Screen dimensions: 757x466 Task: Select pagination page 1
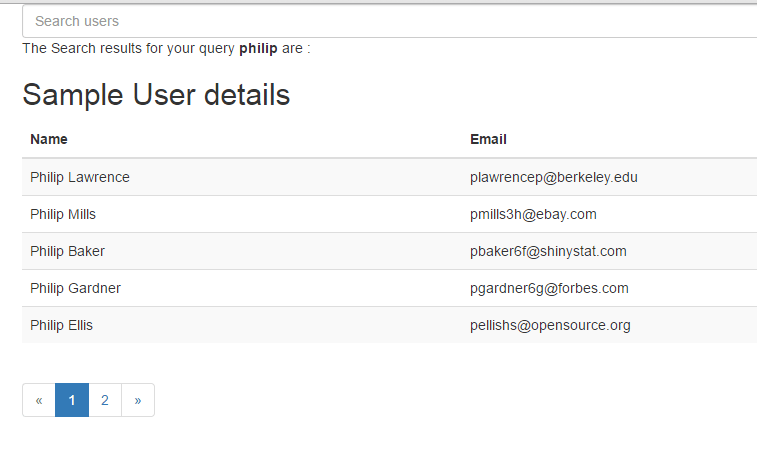(72, 400)
